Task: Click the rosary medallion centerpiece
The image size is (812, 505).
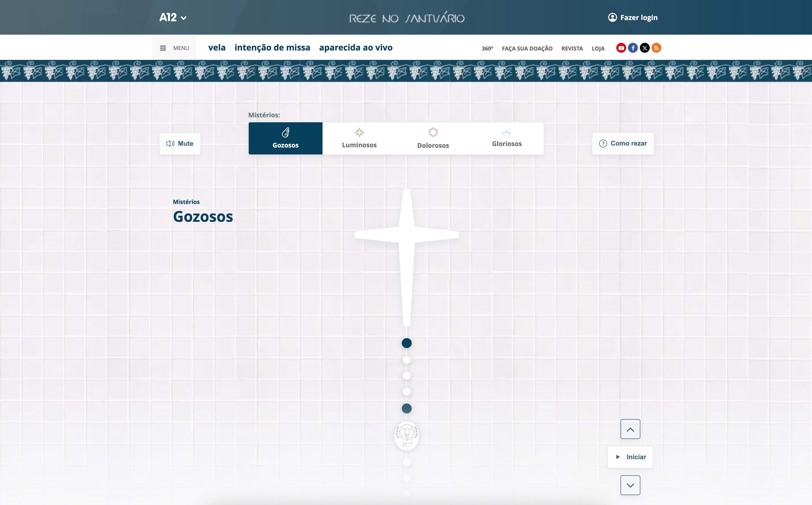Action: pyautogui.click(x=406, y=435)
